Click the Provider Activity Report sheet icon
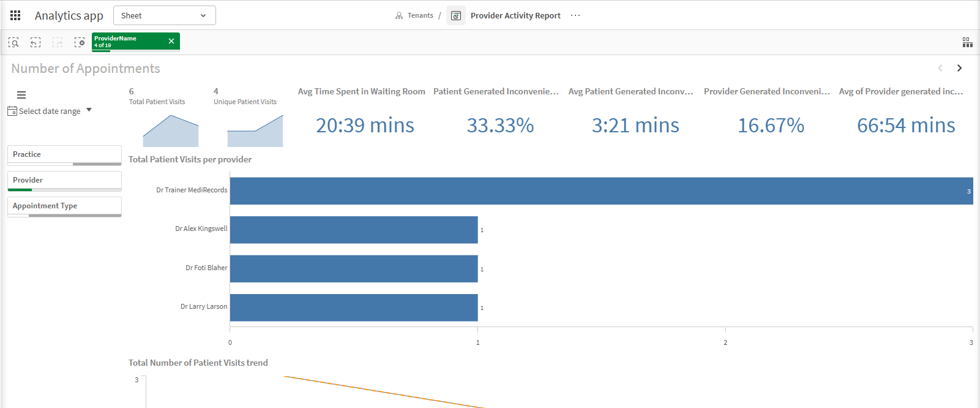 click(456, 15)
